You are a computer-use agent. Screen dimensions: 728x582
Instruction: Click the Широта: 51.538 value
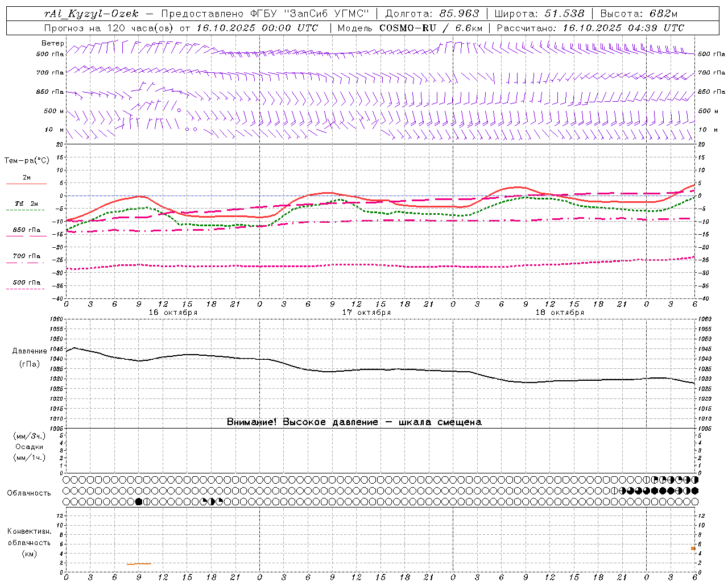click(540, 14)
